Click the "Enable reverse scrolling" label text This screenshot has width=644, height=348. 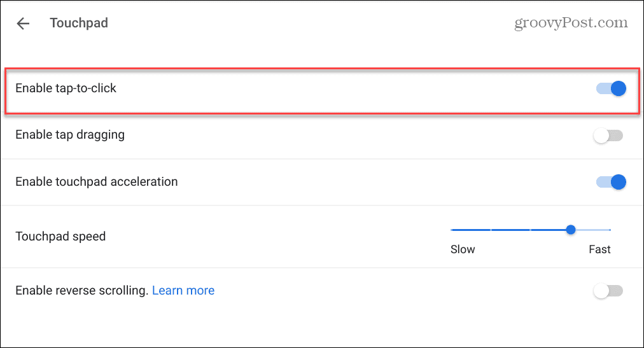pyautogui.click(x=81, y=291)
